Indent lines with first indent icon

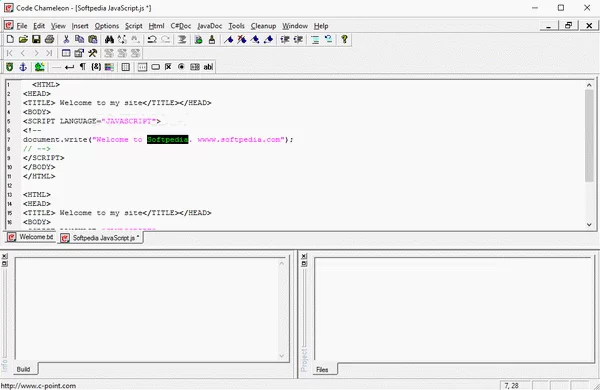(285, 39)
